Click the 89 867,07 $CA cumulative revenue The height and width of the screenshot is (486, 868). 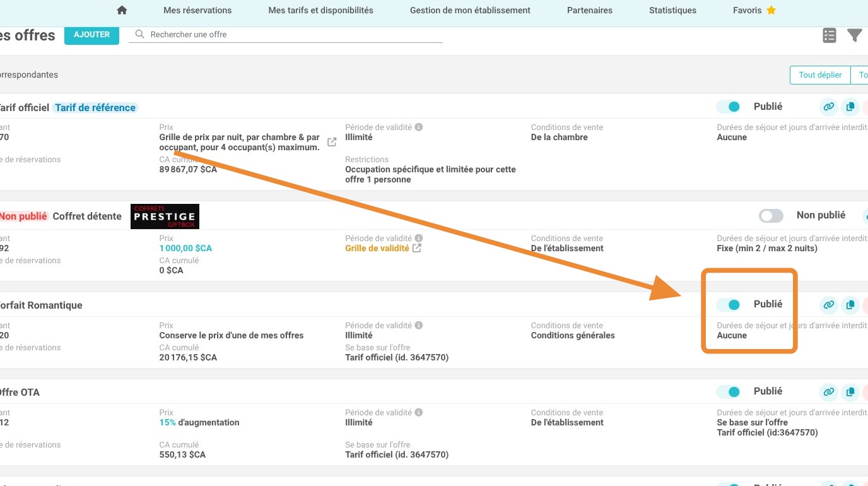pos(188,169)
